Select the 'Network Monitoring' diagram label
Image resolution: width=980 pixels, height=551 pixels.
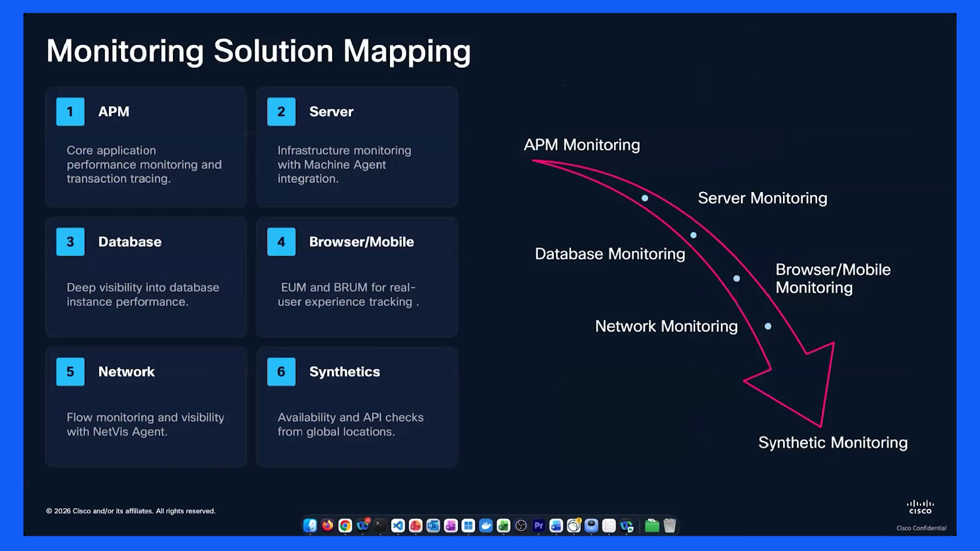tap(667, 327)
